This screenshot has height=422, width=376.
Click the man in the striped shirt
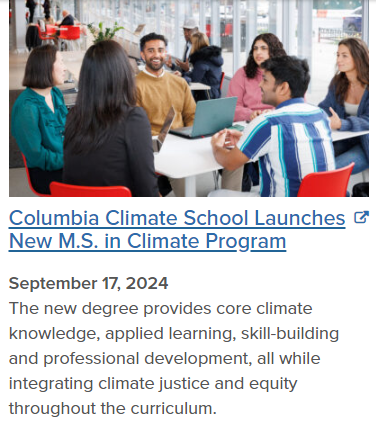[x=277, y=128]
